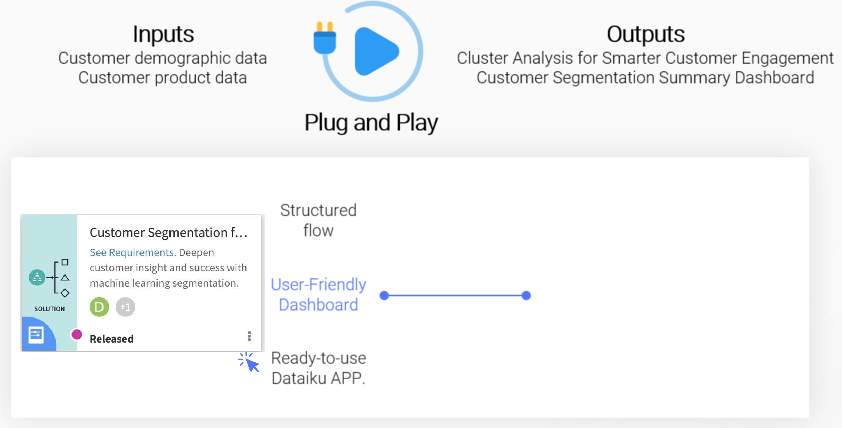842x428 pixels.
Task: Open the three-dot menu on the card
Action: point(249,336)
